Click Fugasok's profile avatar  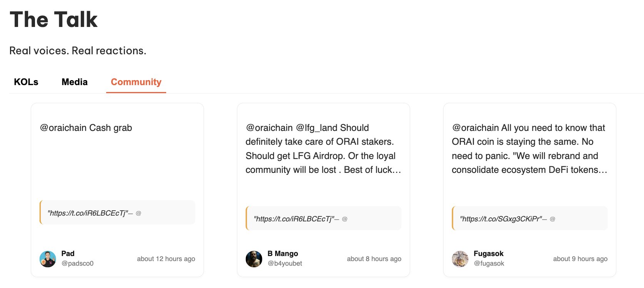click(460, 259)
